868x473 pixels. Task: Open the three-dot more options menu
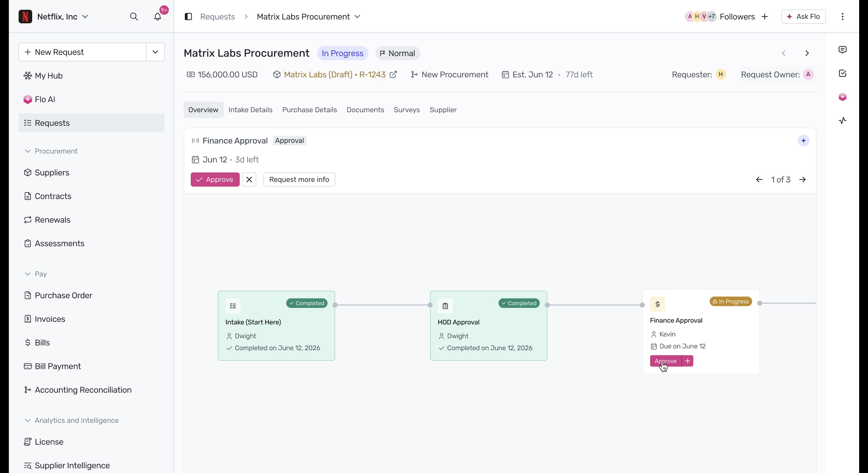842,17
